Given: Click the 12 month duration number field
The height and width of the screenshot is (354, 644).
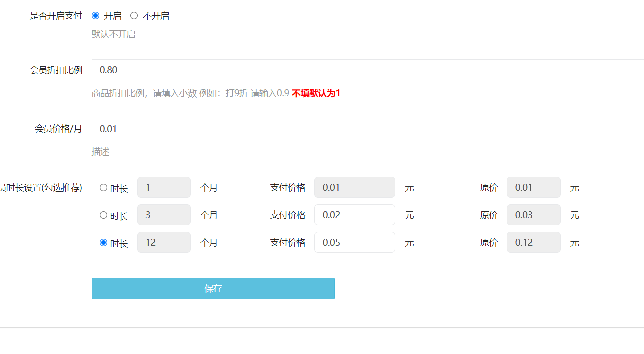Looking at the screenshot, I should pos(164,242).
